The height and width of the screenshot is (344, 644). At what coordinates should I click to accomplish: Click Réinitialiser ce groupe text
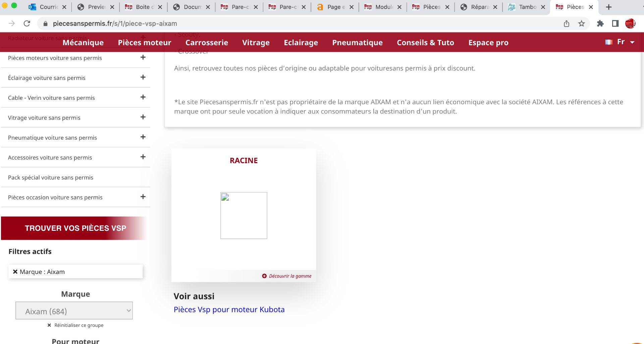coord(79,325)
